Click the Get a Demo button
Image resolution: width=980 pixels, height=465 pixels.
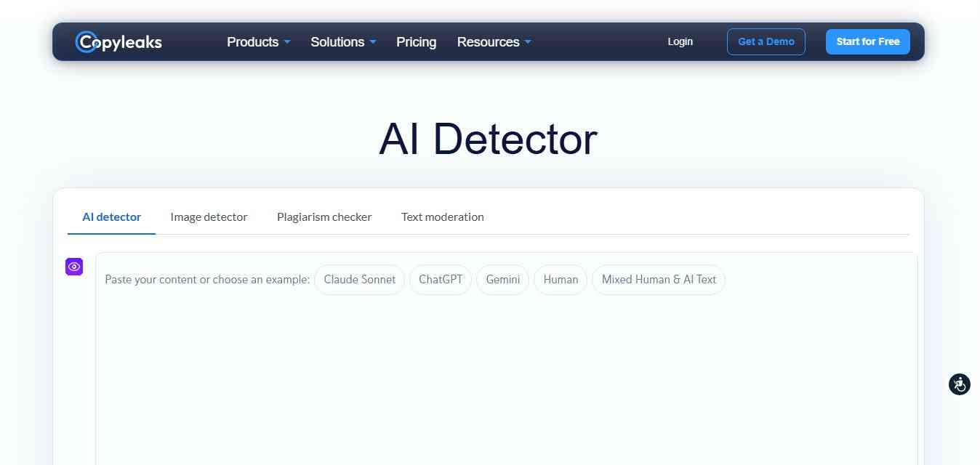tap(766, 41)
